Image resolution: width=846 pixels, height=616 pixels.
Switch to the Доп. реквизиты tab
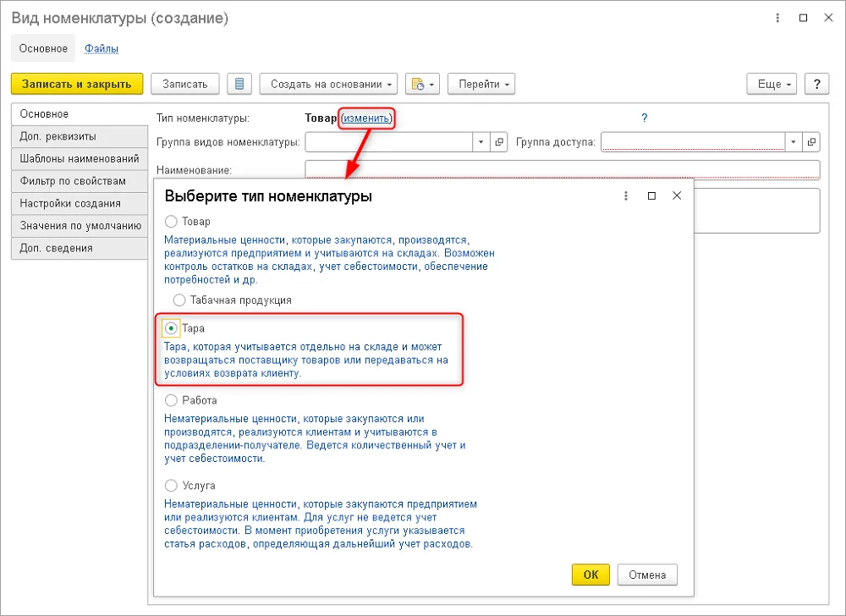(x=80, y=136)
